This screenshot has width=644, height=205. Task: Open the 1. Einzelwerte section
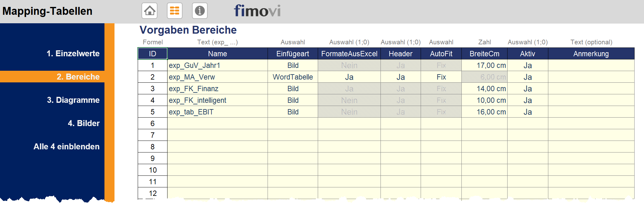[x=73, y=53]
